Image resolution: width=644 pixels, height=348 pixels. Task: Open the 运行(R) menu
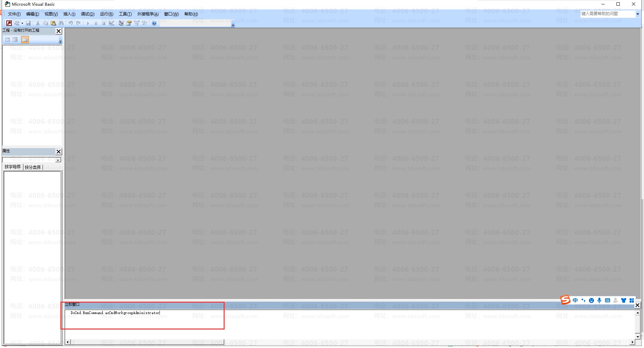[x=106, y=14]
